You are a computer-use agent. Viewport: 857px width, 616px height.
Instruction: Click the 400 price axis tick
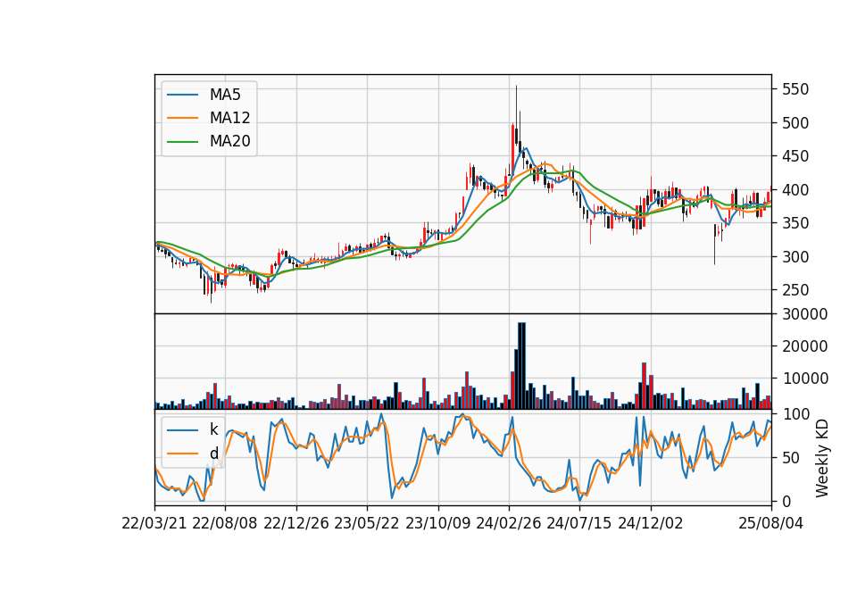click(x=795, y=189)
